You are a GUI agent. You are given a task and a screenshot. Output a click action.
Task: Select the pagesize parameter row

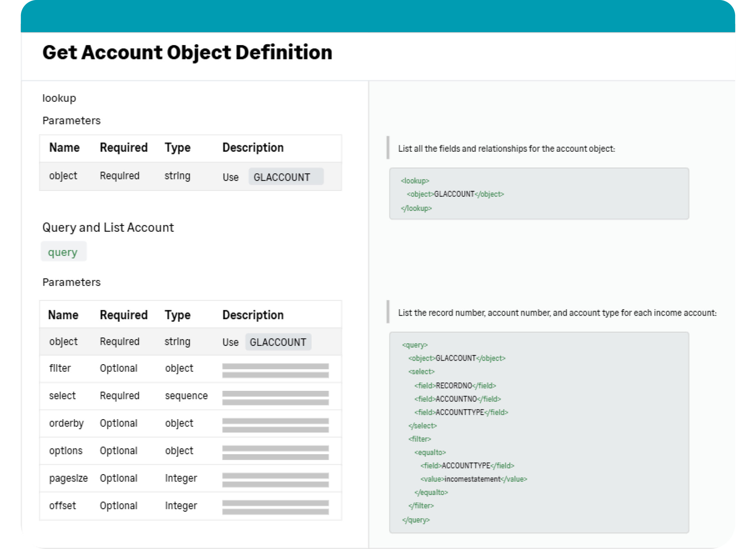click(190, 478)
